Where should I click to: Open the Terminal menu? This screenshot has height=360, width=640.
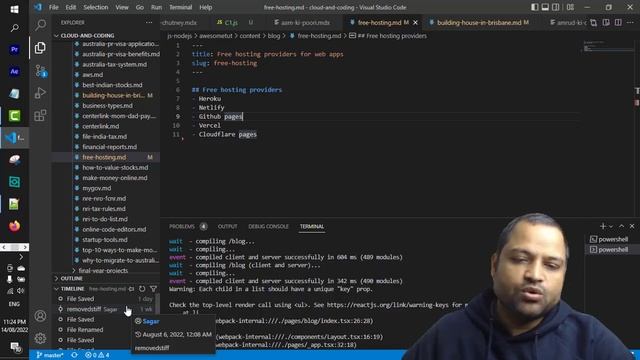click(180, 7)
